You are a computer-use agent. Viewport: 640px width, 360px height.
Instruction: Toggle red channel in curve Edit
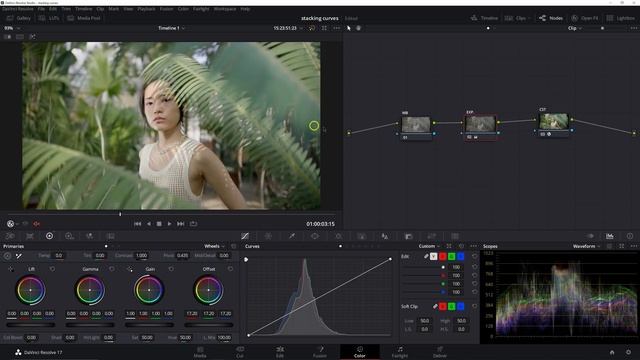pos(442,256)
